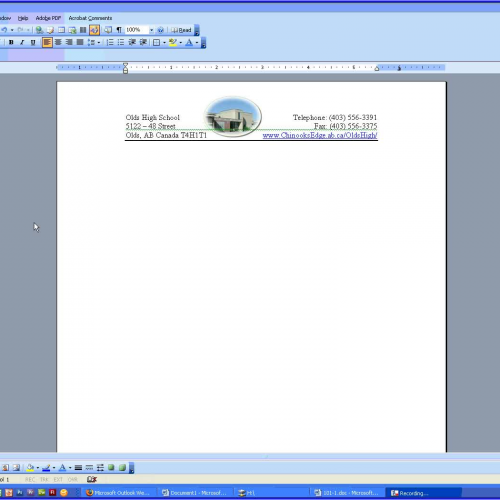
Task: Select Center alignment
Action: click(x=58, y=42)
